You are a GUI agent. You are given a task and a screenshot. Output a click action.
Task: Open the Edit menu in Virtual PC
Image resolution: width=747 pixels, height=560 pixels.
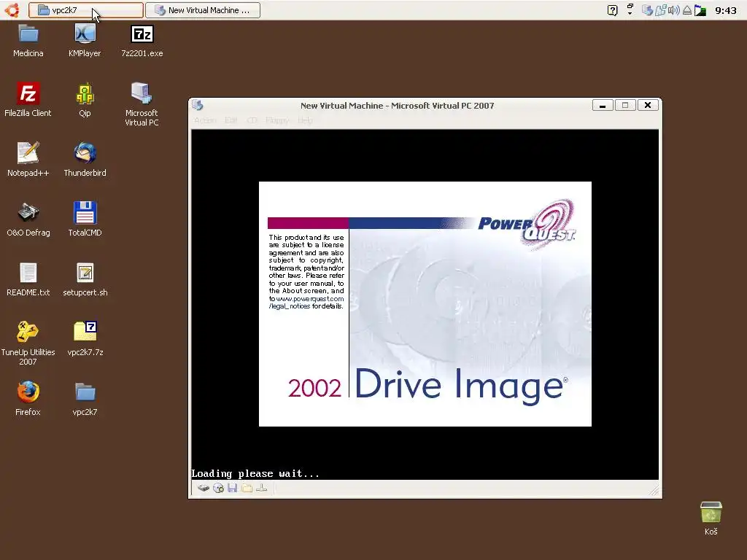[231, 120]
